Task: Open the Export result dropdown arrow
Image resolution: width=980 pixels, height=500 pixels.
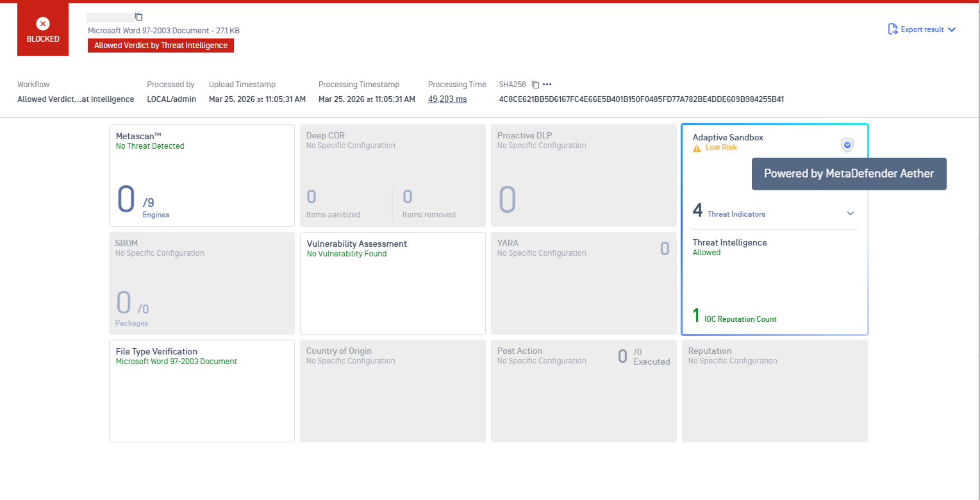Action: pos(951,29)
